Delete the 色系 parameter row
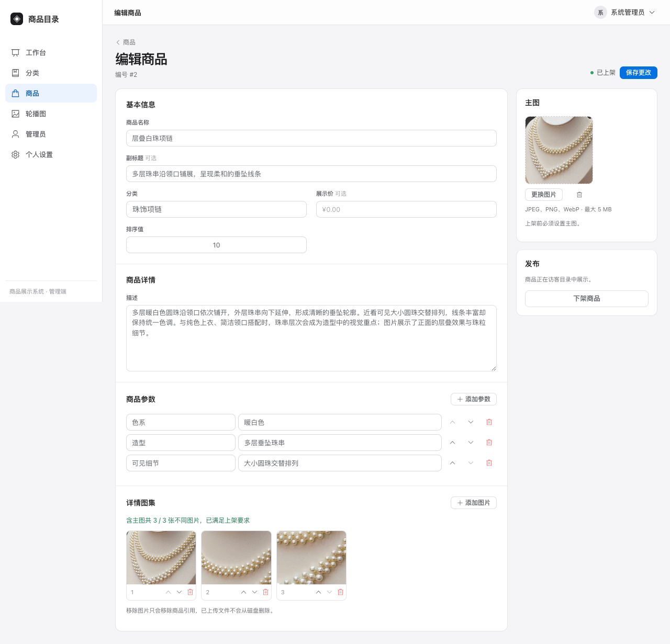670x644 pixels. (x=489, y=422)
